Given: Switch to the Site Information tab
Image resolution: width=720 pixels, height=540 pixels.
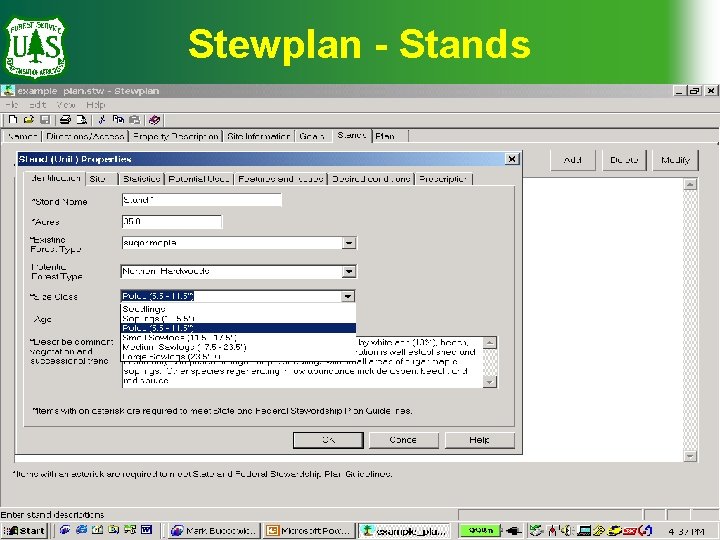Looking at the screenshot, I should [259, 136].
